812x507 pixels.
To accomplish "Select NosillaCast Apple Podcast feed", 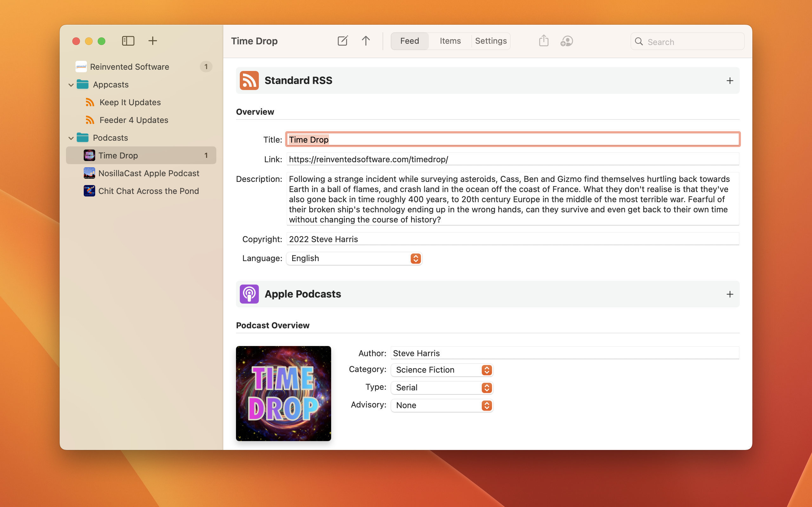I will click(149, 173).
